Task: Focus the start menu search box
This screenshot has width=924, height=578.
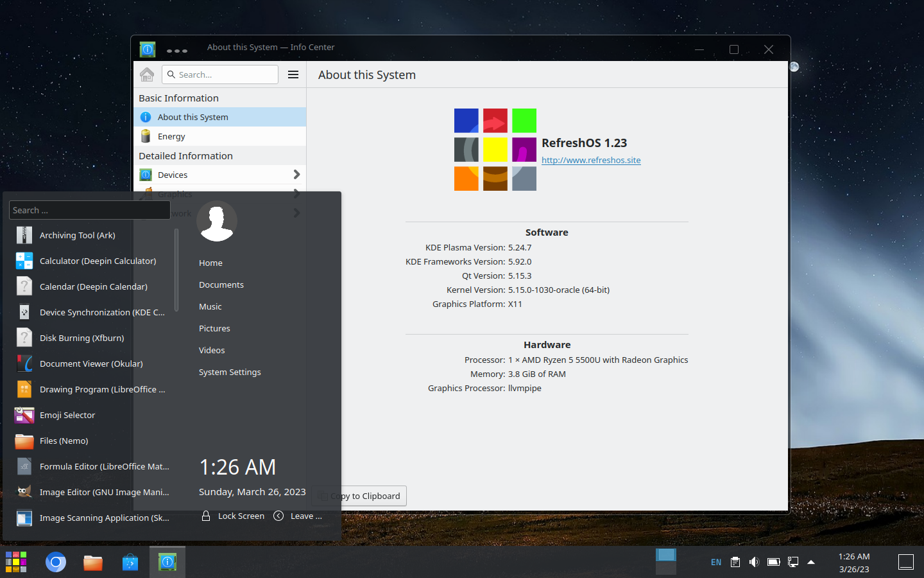Action: pyautogui.click(x=90, y=210)
